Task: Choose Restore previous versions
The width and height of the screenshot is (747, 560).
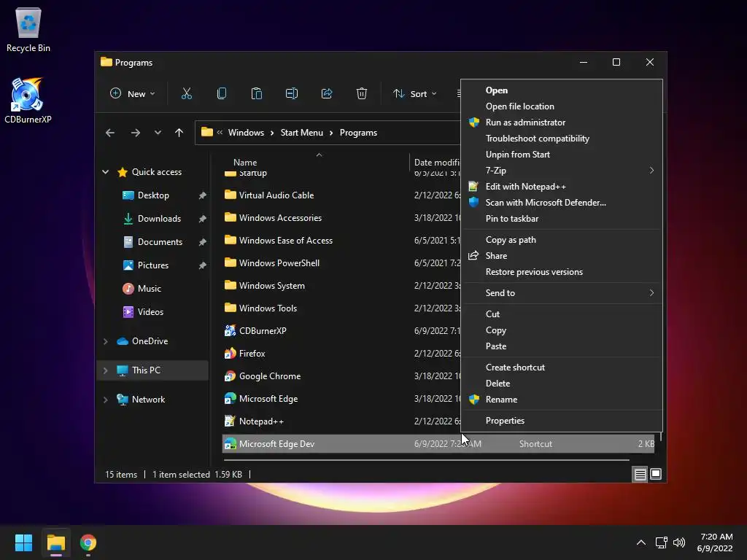Action: tap(562, 272)
